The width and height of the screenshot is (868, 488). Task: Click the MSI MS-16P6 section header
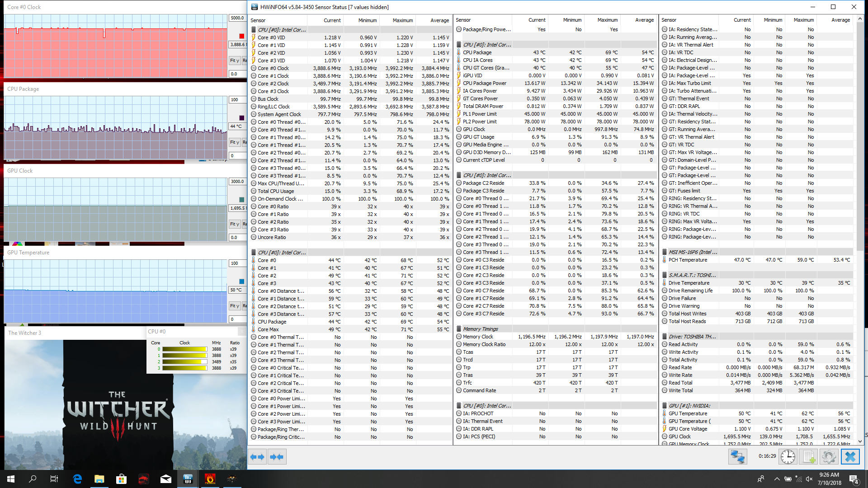coord(757,252)
